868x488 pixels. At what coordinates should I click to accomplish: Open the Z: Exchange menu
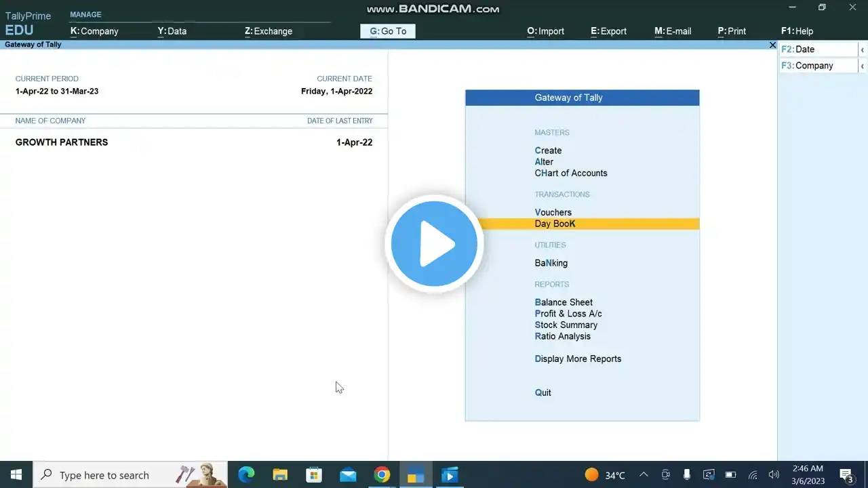tap(269, 31)
